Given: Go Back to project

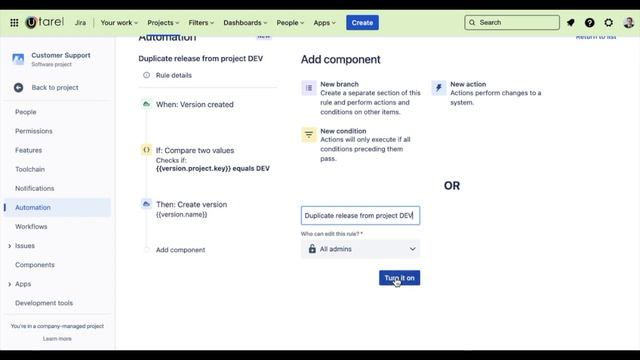Looking at the screenshot, I should (55, 88).
